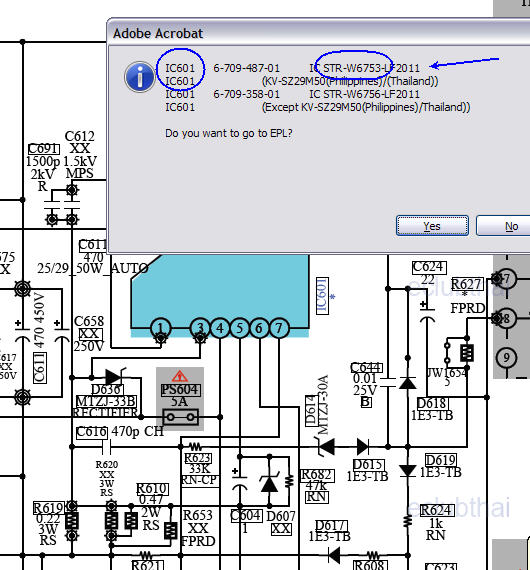Image resolution: width=530 pixels, height=570 pixels.
Task: Click pin 1 of the IC601 chip
Action: tap(161, 328)
